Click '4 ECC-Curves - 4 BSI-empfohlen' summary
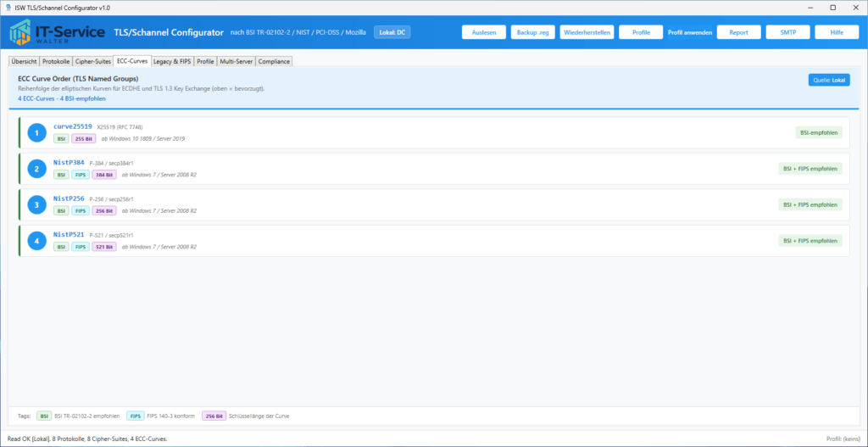Screen dimensions: 868x447 (x=61, y=98)
